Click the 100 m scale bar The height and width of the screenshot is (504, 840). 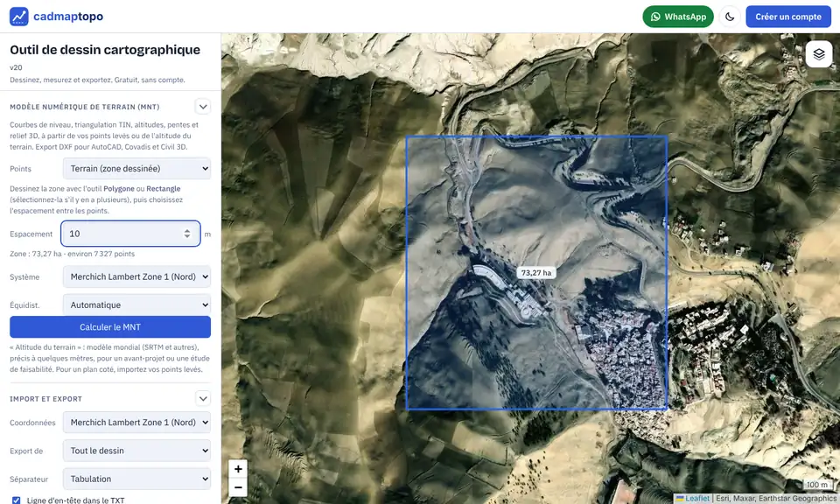[x=818, y=484]
